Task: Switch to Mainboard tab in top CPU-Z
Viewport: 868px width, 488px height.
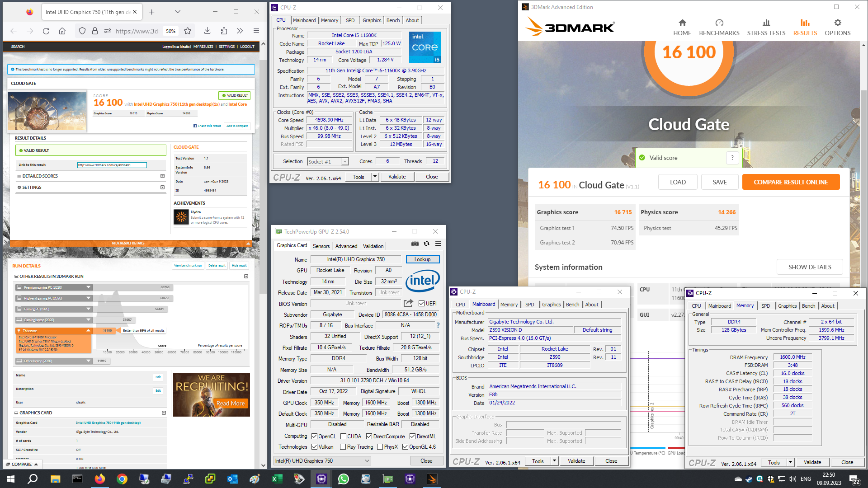Action: coord(304,20)
